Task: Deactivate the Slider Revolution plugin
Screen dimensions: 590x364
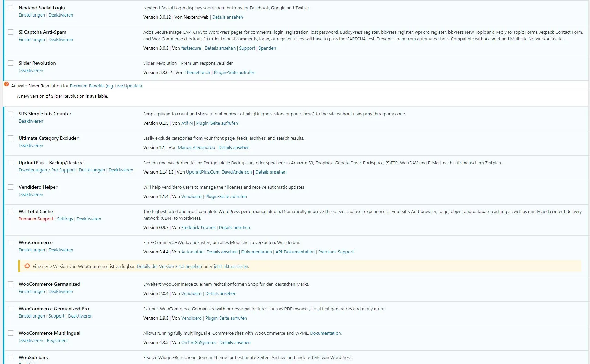Action: click(x=31, y=71)
